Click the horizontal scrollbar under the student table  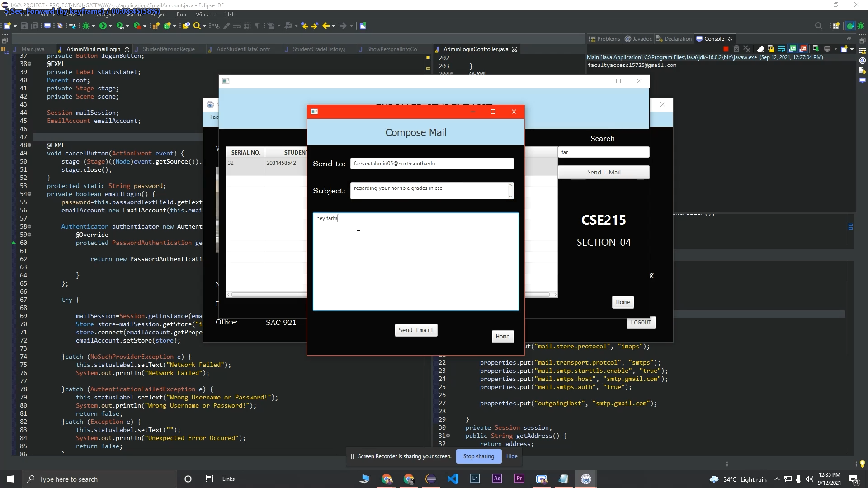pos(271,295)
